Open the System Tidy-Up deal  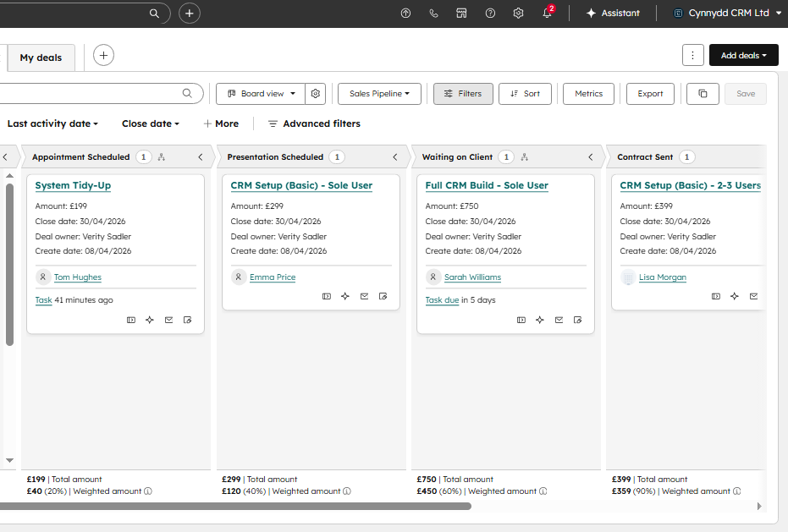pos(73,185)
